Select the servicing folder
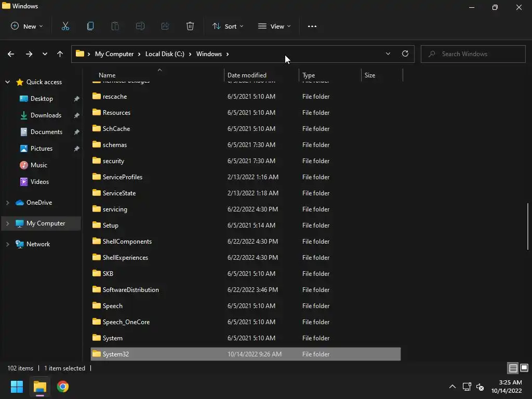This screenshot has height=399, width=532. [115, 209]
